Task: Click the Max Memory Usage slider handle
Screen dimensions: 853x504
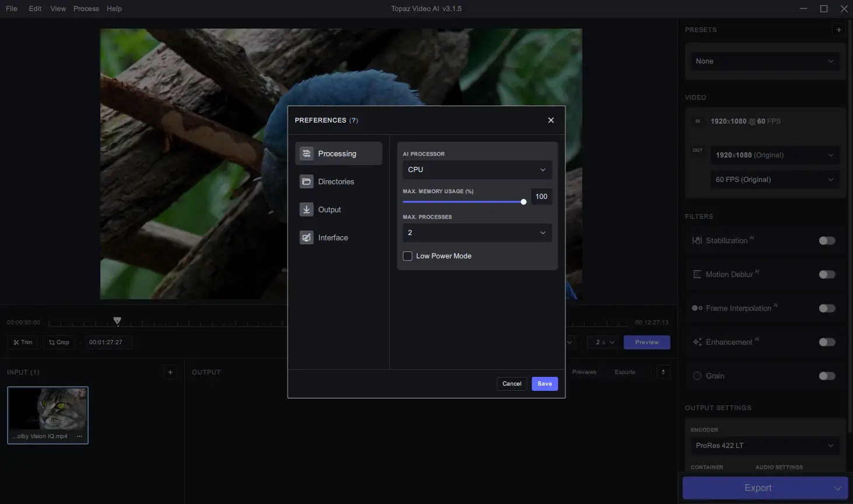Action: [x=523, y=202]
